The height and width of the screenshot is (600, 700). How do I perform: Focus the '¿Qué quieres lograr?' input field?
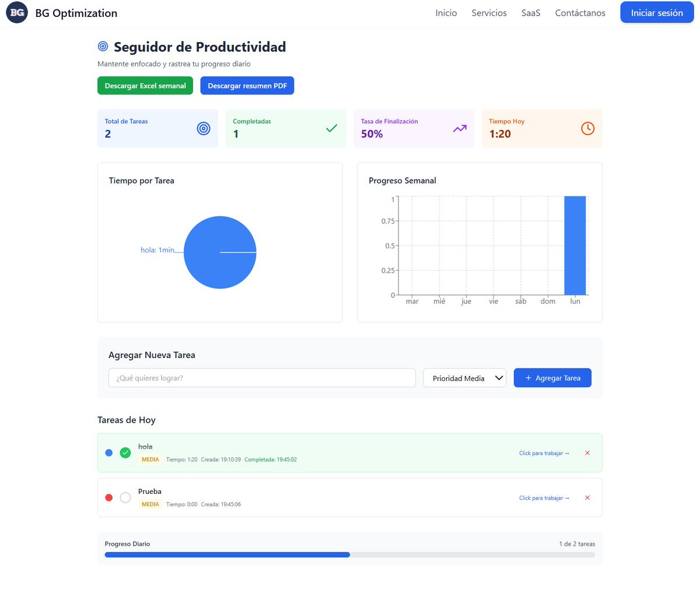[x=261, y=378]
